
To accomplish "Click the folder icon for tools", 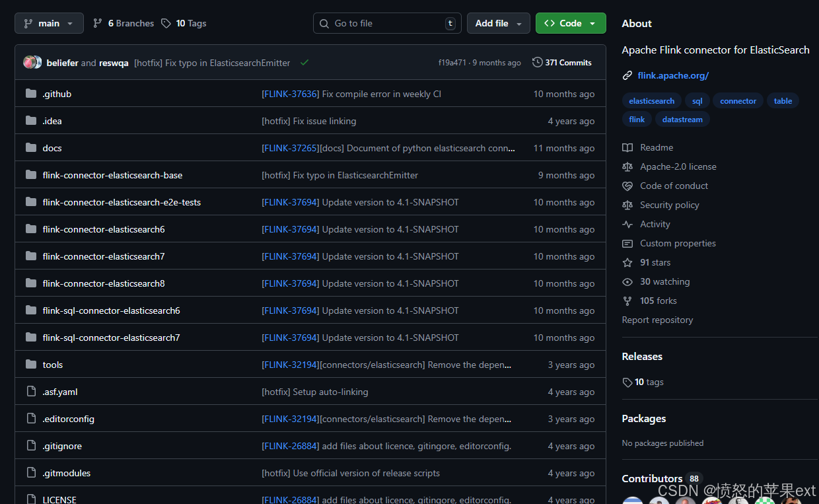I will (x=31, y=365).
